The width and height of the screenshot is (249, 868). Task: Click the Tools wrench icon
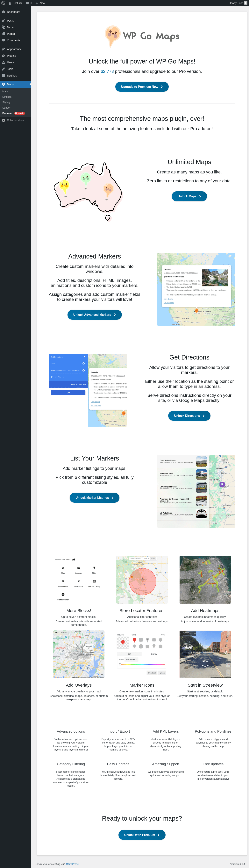coord(3,69)
